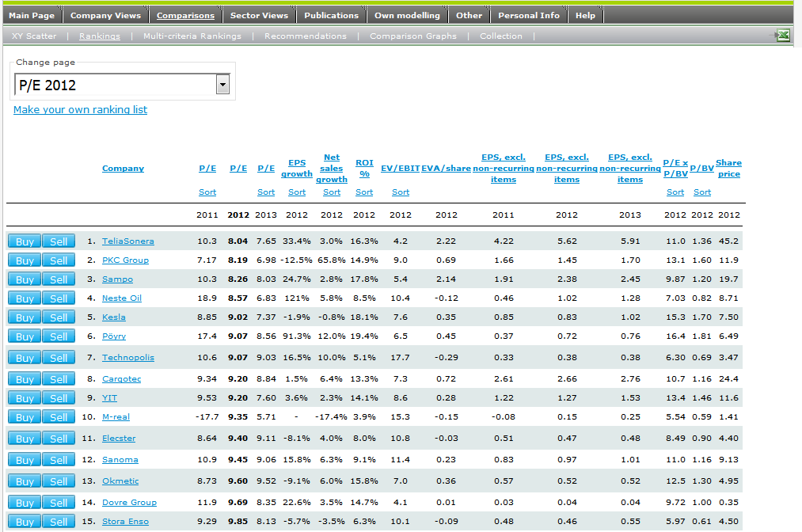The height and width of the screenshot is (532, 802).
Task: Go to Multi-criteria Rankings tab
Action: (192, 36)
